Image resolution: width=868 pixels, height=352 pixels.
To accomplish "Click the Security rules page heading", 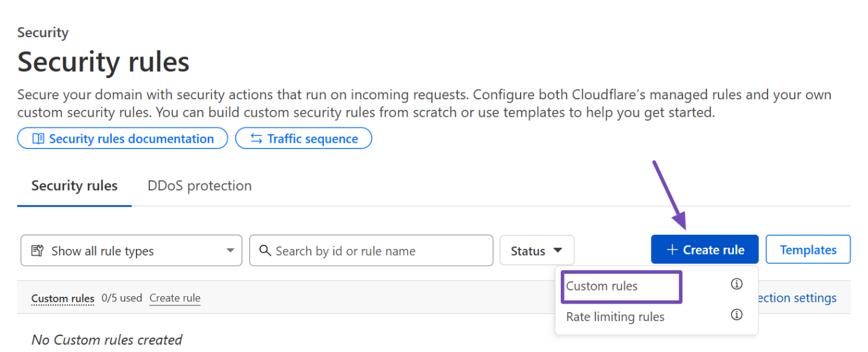I will (104, 62).
